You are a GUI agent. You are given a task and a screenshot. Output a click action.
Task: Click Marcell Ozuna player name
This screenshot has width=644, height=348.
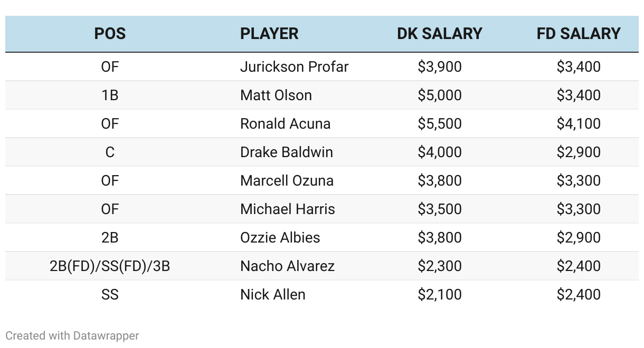click(x=287, y=181)
